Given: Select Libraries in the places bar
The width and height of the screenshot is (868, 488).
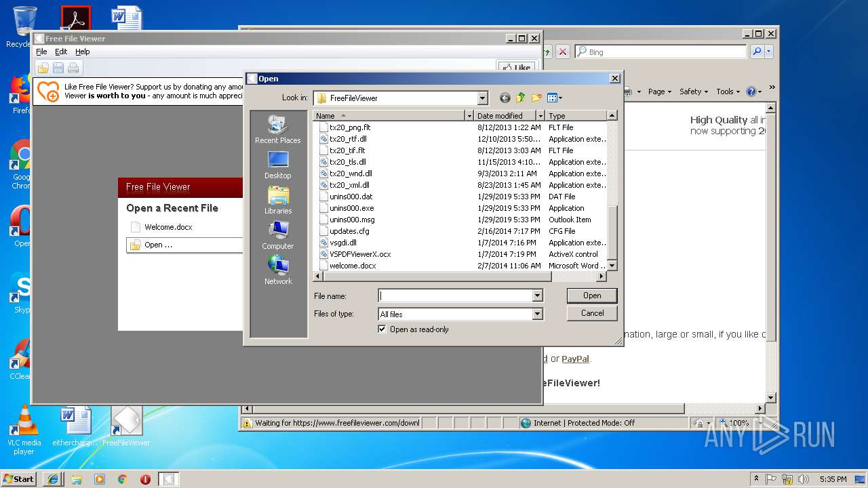Looking at the screenshot, I should [278, 200].
